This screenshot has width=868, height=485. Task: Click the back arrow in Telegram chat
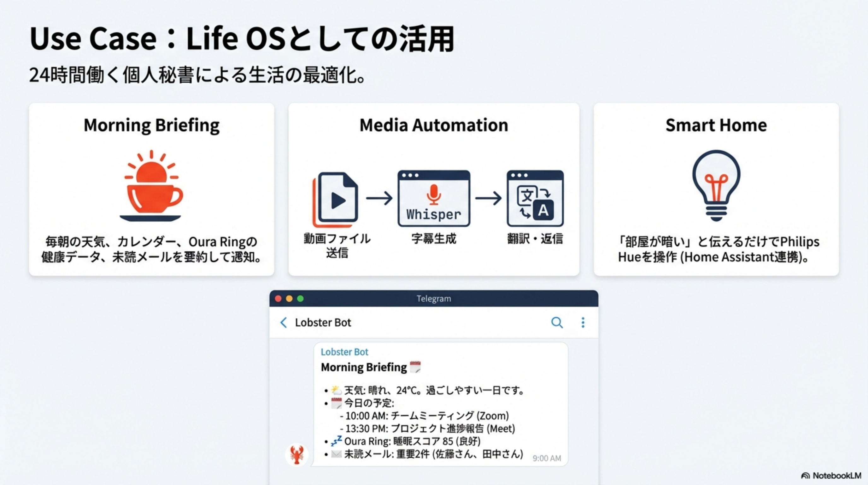pyautogui.click(x=284, y=322)
